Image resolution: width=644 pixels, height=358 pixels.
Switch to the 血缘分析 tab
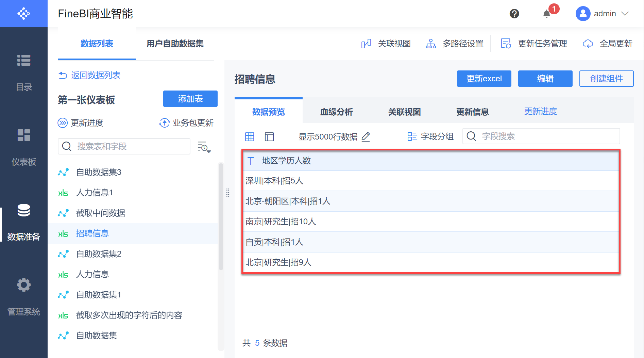click(x=336, y=112)
